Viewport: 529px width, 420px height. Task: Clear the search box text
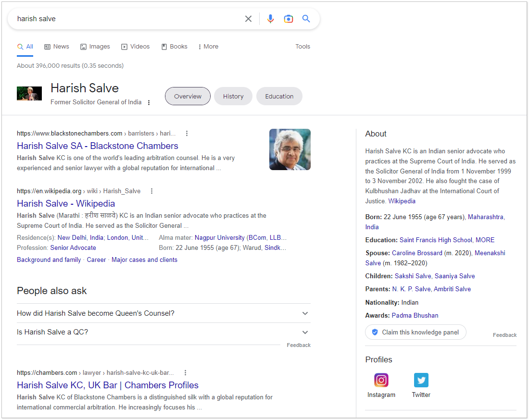pos(248,19)
